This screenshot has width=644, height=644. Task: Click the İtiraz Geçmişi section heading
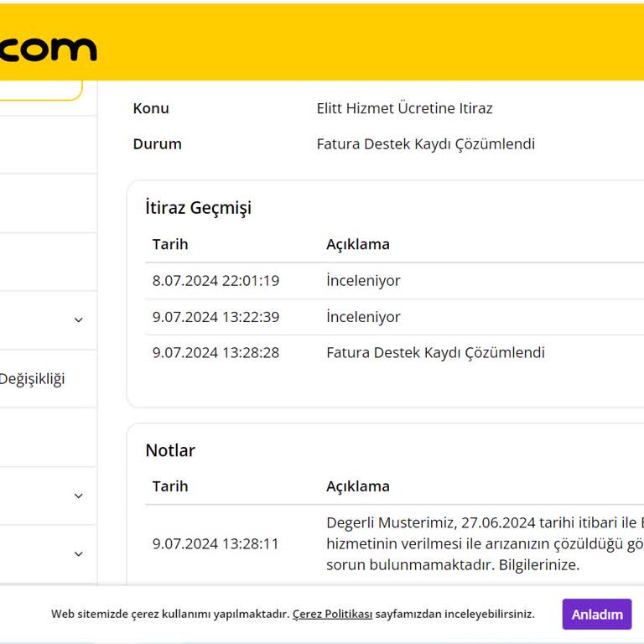click(198, 208)
